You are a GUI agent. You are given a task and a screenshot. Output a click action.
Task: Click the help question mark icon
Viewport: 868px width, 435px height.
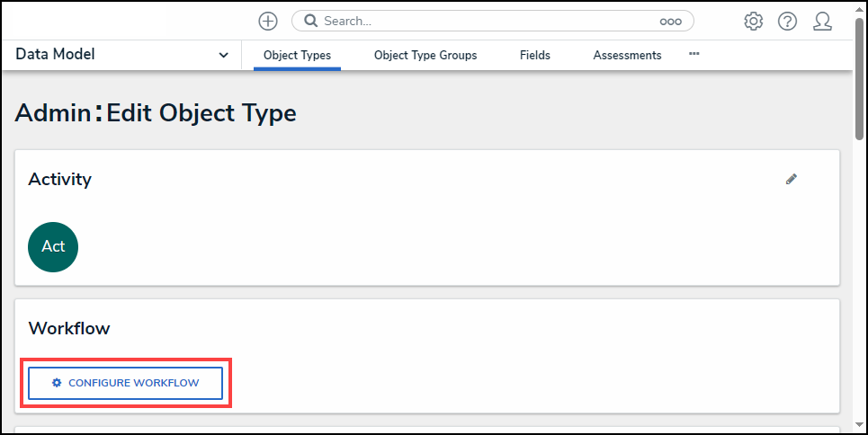click(x=787, y=21)
